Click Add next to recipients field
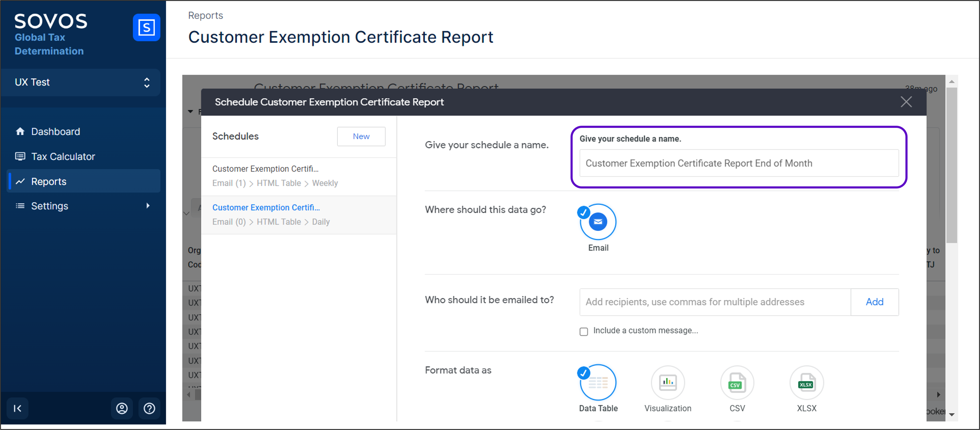 [874, 302]
